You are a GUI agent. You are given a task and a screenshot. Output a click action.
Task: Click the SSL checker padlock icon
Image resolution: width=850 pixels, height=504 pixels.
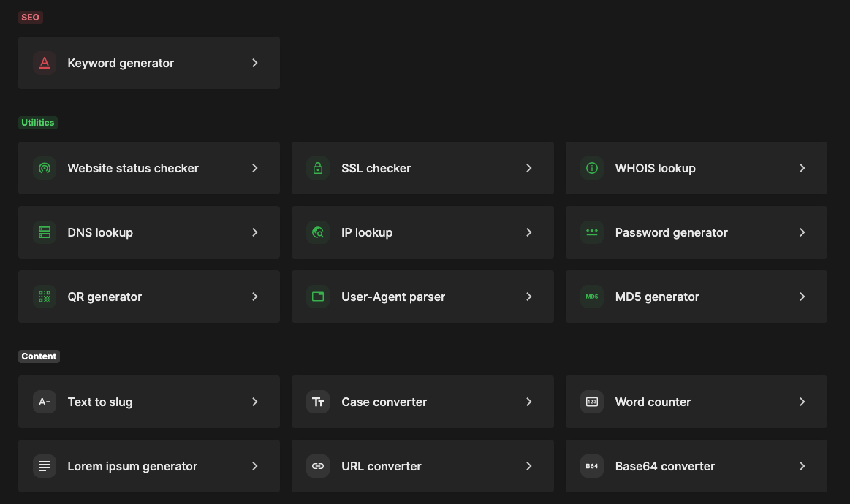[x=318, y=168]
